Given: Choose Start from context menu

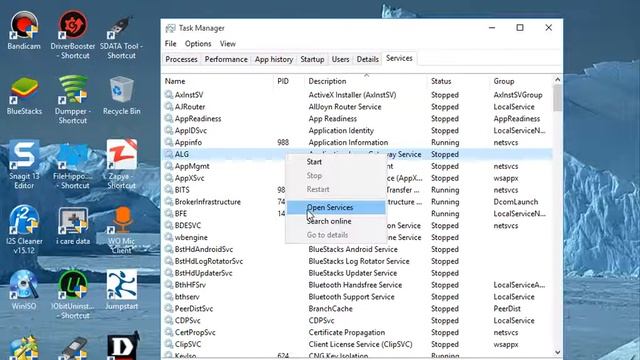Looking at the screenshot, I should 336,162.
